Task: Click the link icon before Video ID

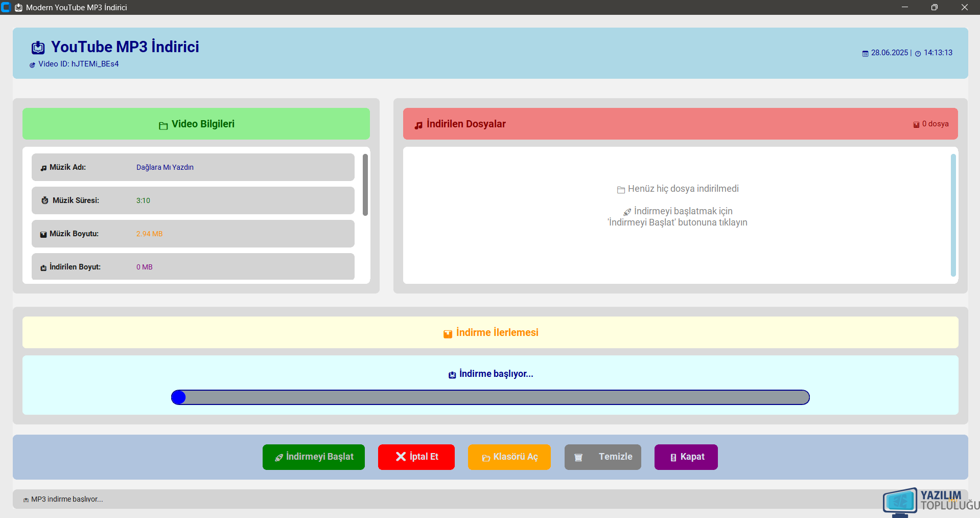Action: pos(32,65)
